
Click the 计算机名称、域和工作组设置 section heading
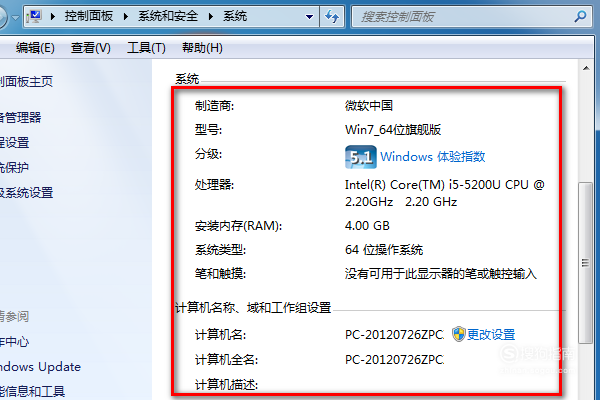tap(253, 307)
